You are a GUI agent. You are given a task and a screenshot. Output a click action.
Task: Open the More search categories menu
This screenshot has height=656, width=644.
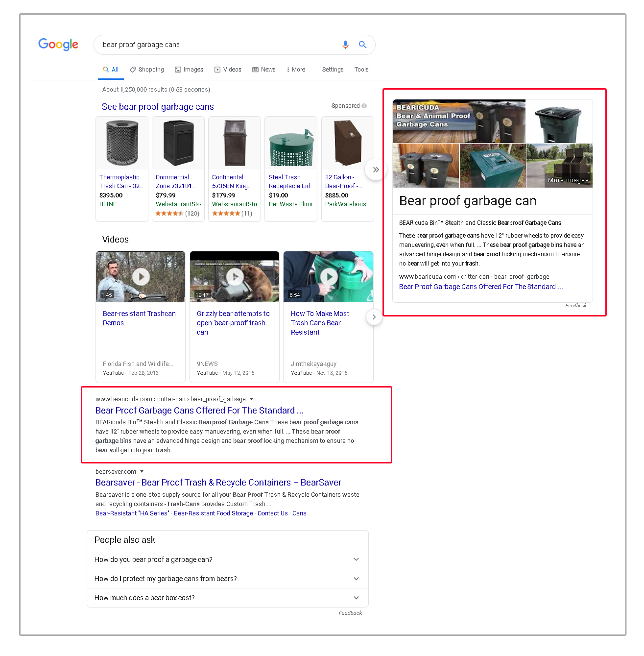click(296, 70)
